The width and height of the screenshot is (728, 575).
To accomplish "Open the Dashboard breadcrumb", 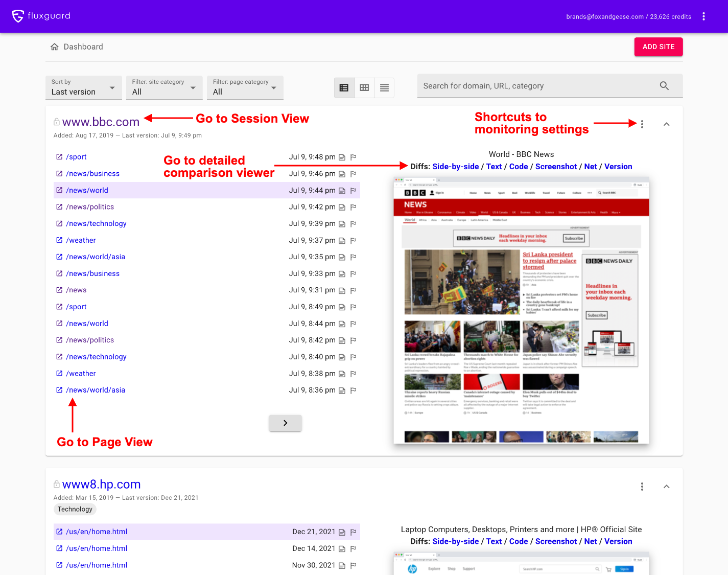I will [83, 47].
